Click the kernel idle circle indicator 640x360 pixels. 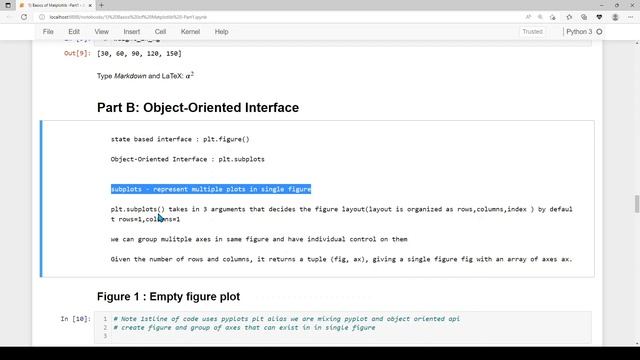(x=599, y=32)
